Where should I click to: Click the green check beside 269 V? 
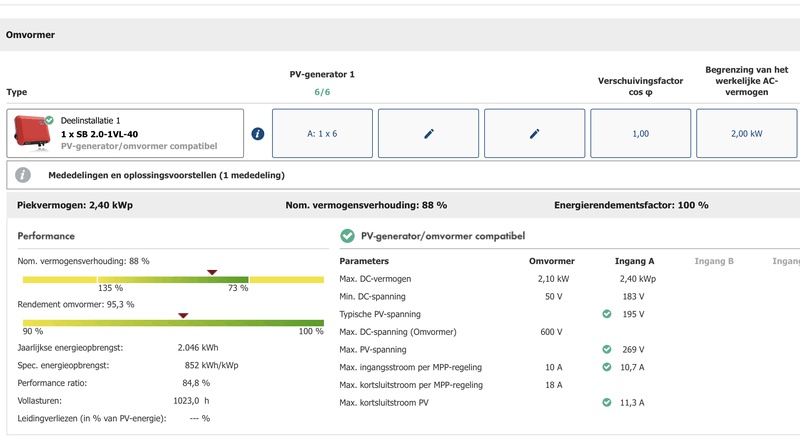click(606, 350)
